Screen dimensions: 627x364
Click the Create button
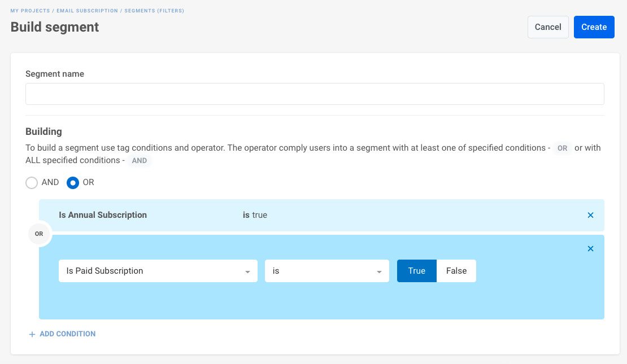click(594, 27)
